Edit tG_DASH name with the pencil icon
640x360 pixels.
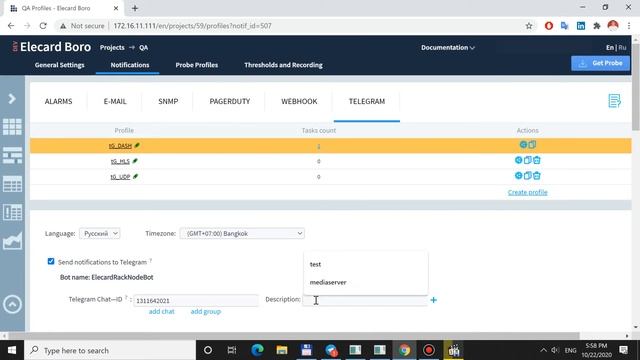pyautogui.click(x=137, y=145)
